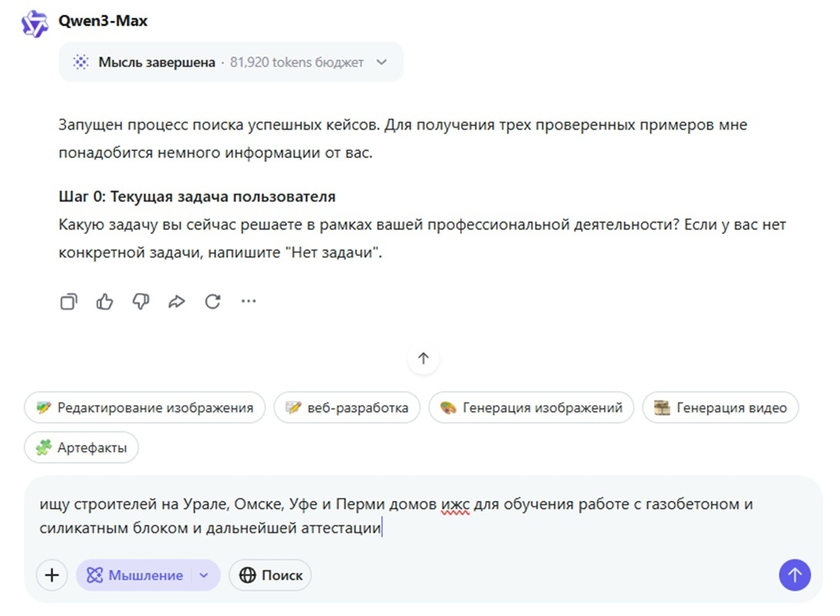Open the Qwen3-Max model selector

tap(102, 21)
